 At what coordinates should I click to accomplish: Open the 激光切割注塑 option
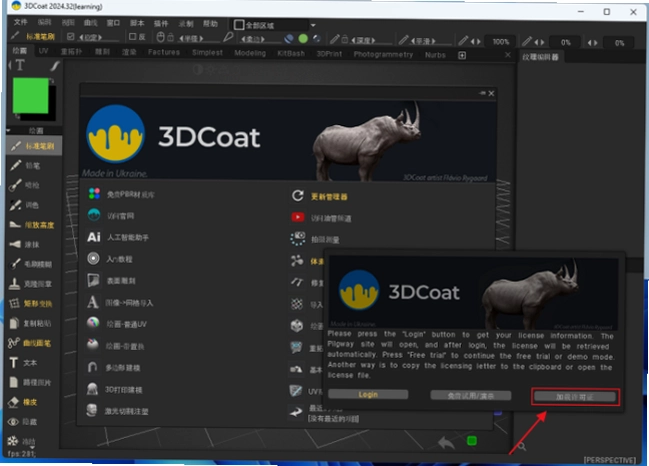(x=117, y=411)
